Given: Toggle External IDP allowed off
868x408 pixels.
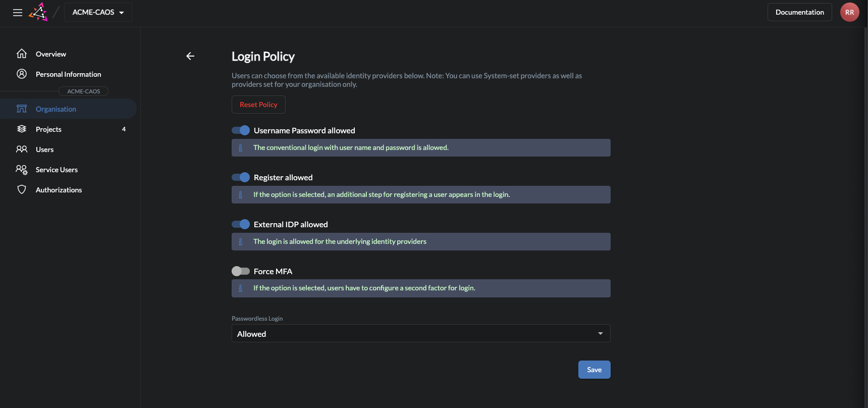Looking at the screenshot, I should (x=241, y=224).
